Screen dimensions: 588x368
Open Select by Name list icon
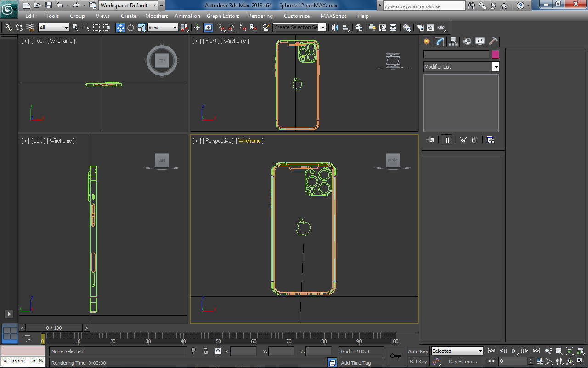(x=85, y=28)
